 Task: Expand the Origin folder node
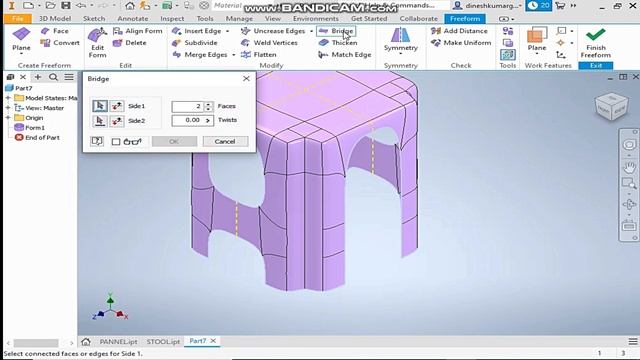point(8,118)
